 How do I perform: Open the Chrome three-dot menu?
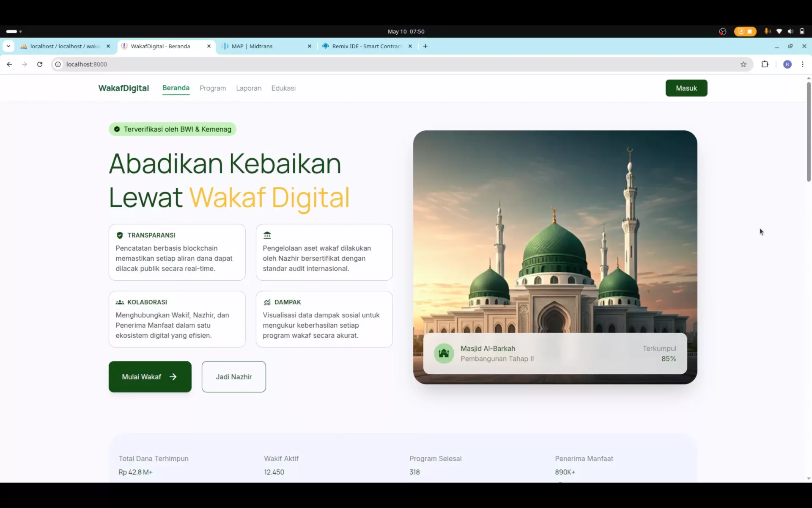(x=803, y=64)
